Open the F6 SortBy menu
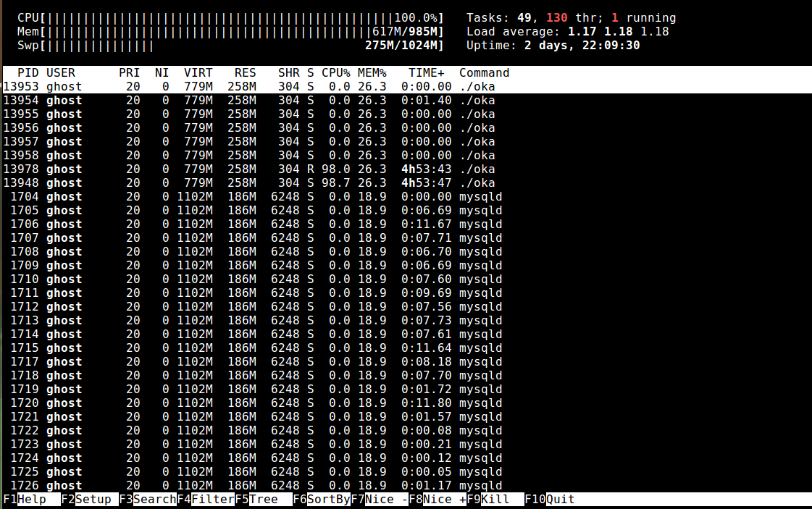The width and height of the screenshot is (812, 509). tap(328, 500)
